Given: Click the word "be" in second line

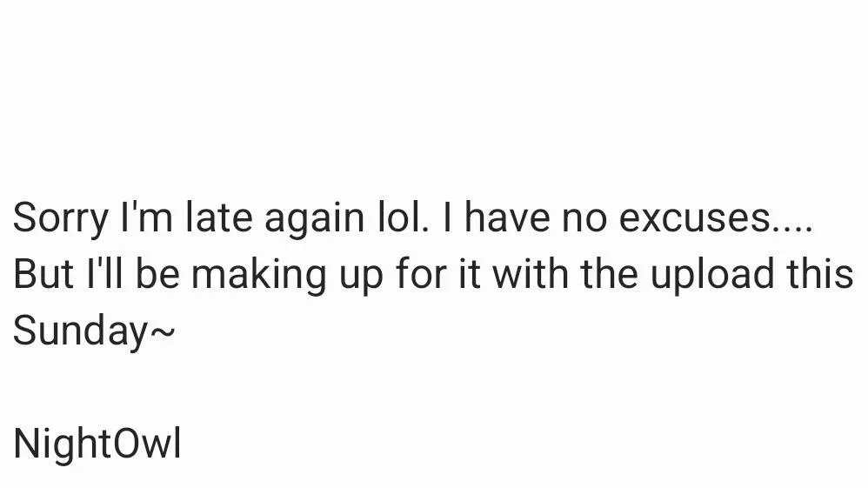Looking at the screenshot, I should (157, 272).
